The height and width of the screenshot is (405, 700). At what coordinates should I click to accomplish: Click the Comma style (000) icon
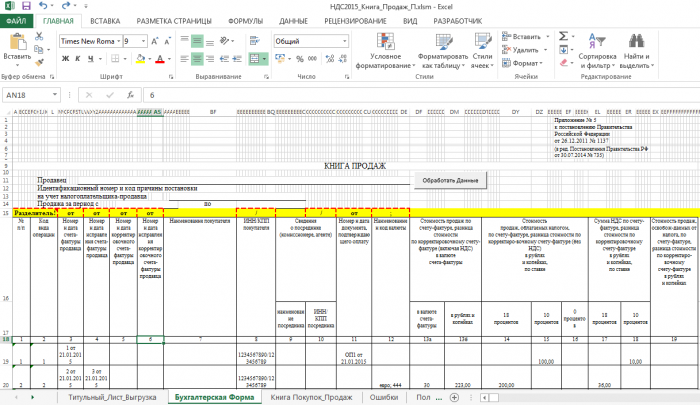(312, 58)
